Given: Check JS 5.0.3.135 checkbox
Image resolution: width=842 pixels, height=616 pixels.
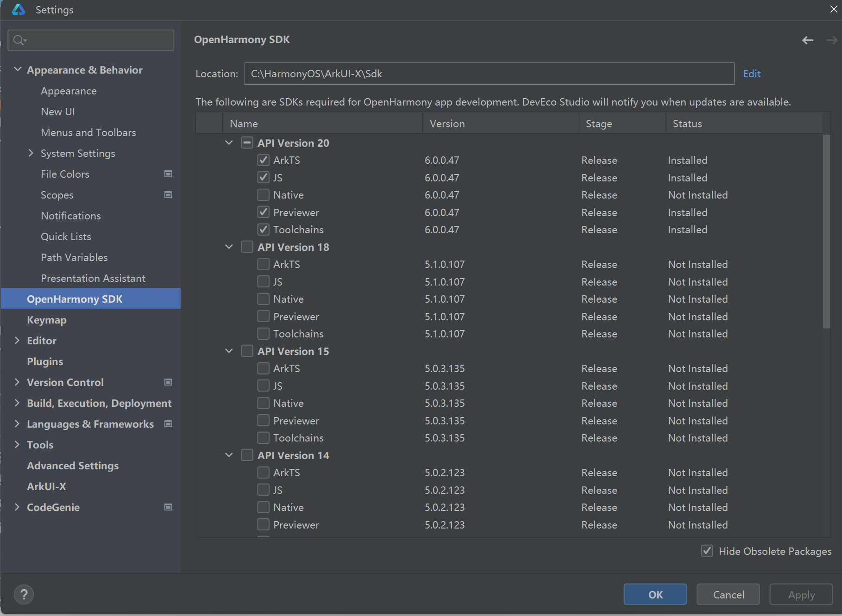Looking at the screenshot, I should click(x=263, y=386).
